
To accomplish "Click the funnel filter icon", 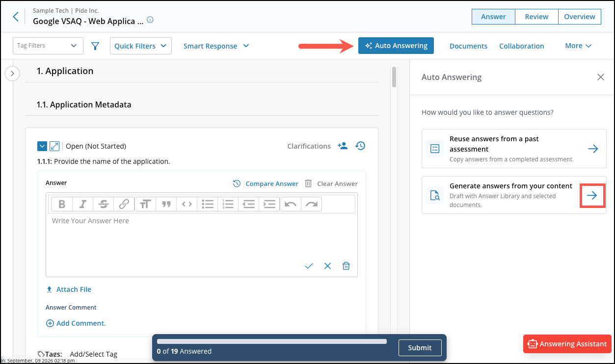I will 95,46.
